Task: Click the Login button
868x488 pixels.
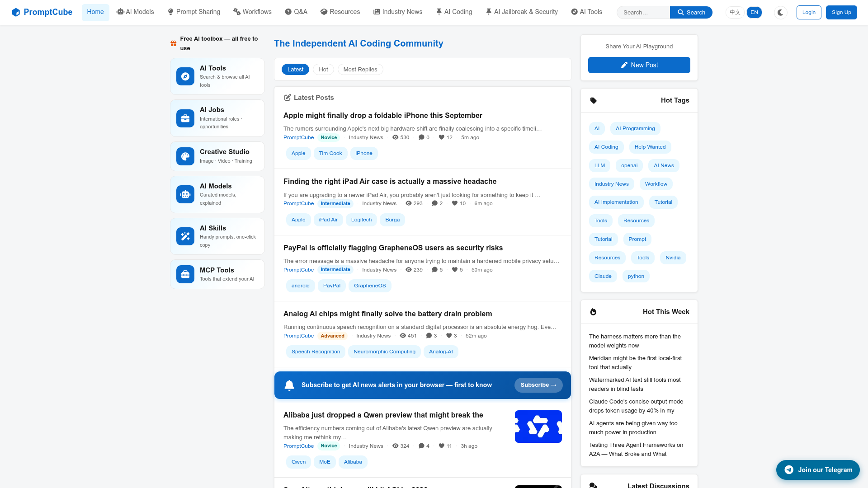Action: [x=809, y=13]
